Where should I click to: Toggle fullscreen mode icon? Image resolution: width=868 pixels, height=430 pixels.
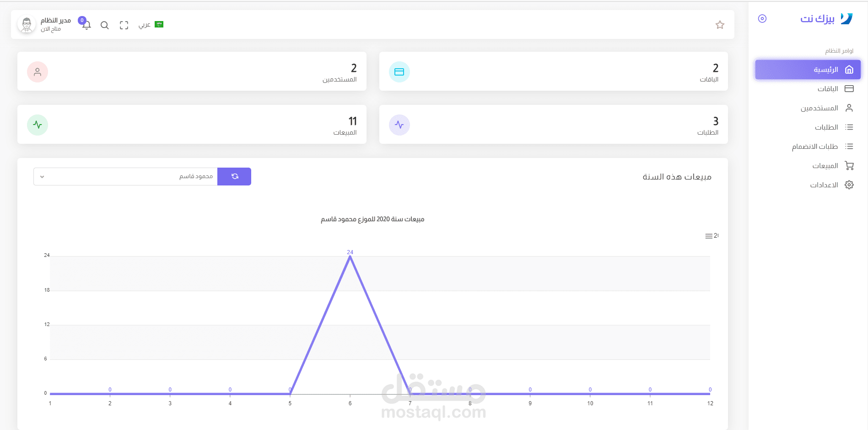coord(124,25)
